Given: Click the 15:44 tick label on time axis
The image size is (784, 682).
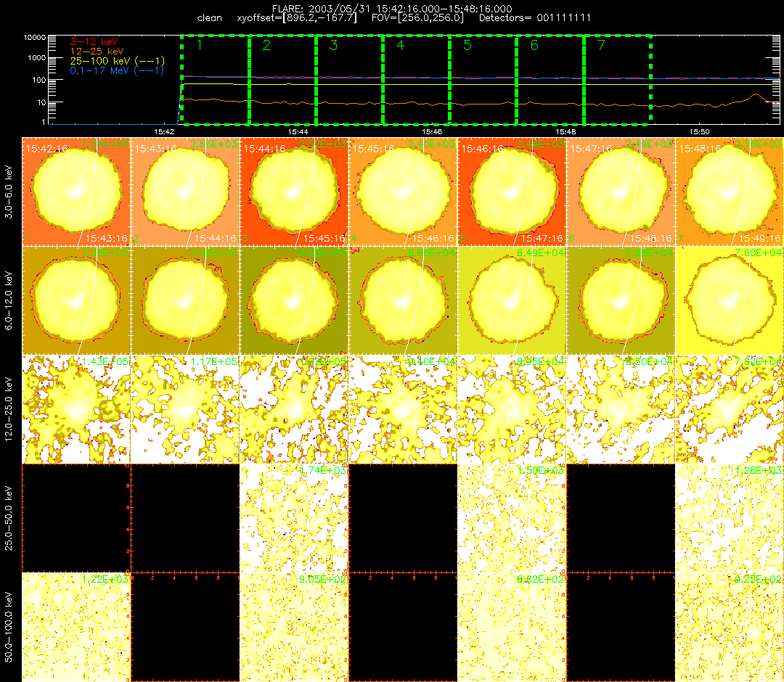Looking at the screenshot, I should pos(298,132).
